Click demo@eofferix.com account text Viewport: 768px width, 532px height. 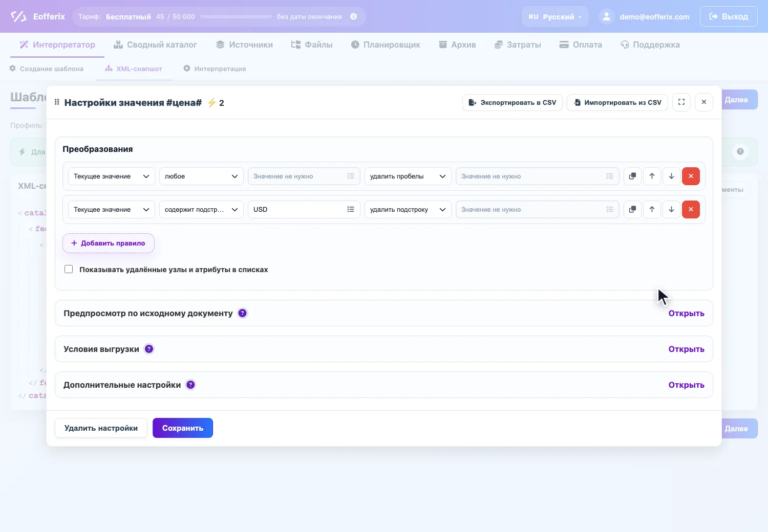coord(654,16)
